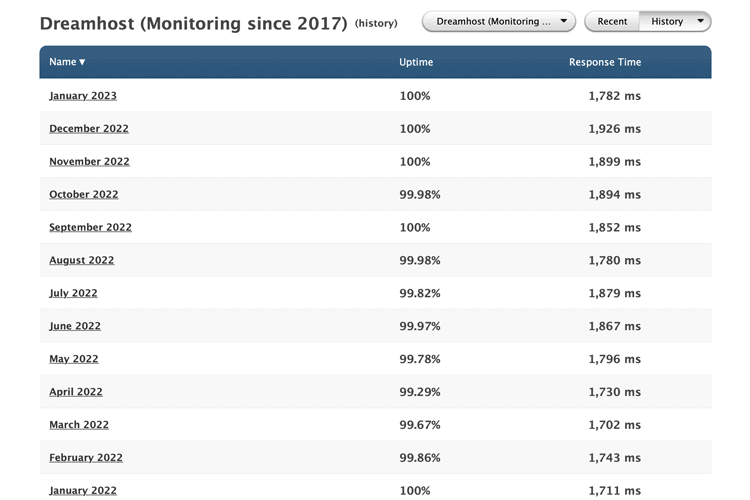Viewport: 750px width, 500px height.
Task: Click the September 2022 uptime 100%
Action: (415, 227)
